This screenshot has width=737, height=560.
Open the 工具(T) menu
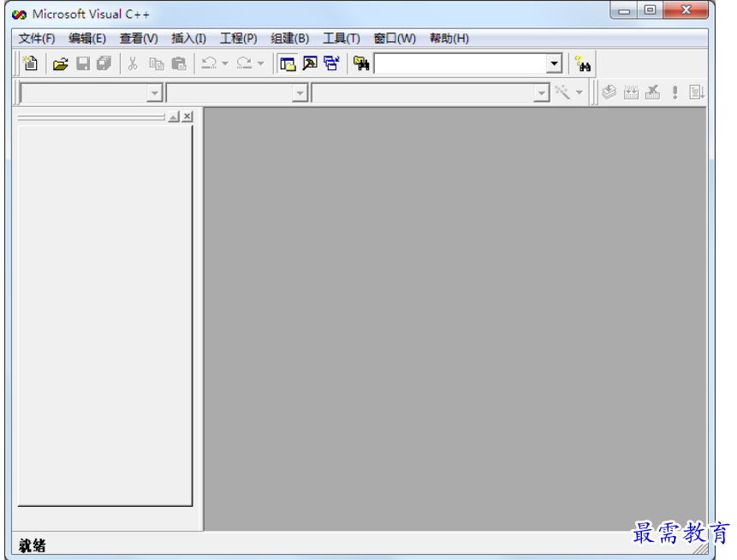(x=342, y=39)
